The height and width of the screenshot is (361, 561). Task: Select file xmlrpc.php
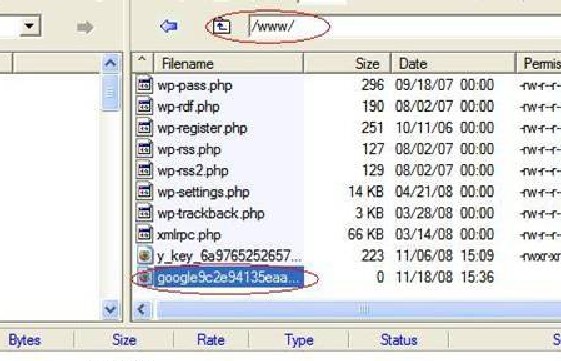[x=189, y=235]
